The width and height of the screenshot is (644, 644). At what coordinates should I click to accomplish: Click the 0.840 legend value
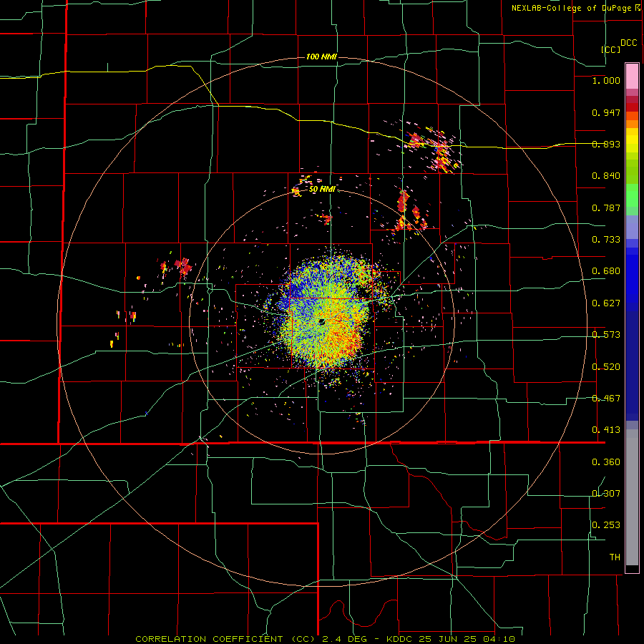click(x=606, y=176)
